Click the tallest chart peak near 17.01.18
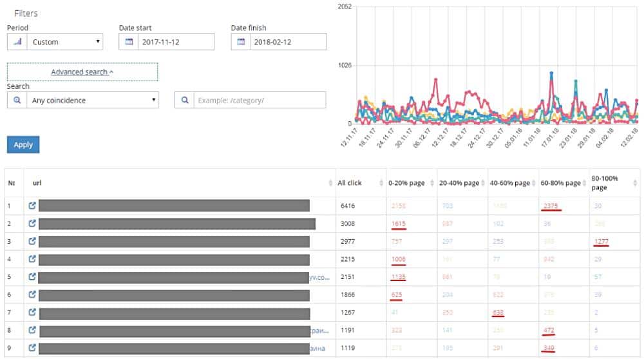This screenshot has height=359, width=644. coord(551,73)
